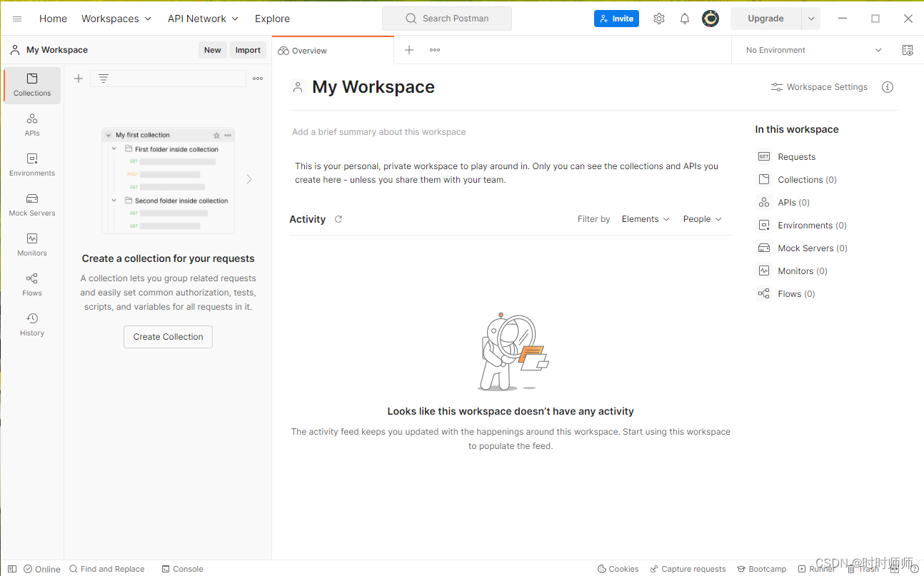The height and width of the screenshot is (576, 924).
Task: Open tab bar ellipsis options
Action: 435,50
